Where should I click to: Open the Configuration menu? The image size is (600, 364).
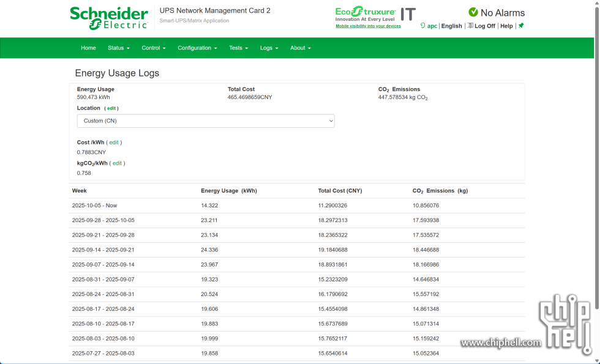coord(197,48)
